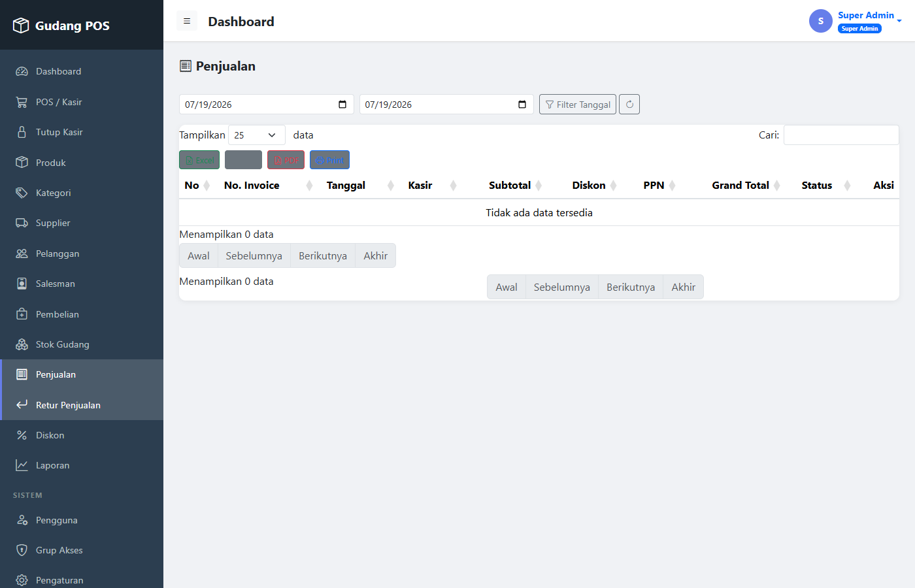Viewport: 915px width, 588px height.
Task: Click the Supplier truck icon in sidebar
Action: 22,223
